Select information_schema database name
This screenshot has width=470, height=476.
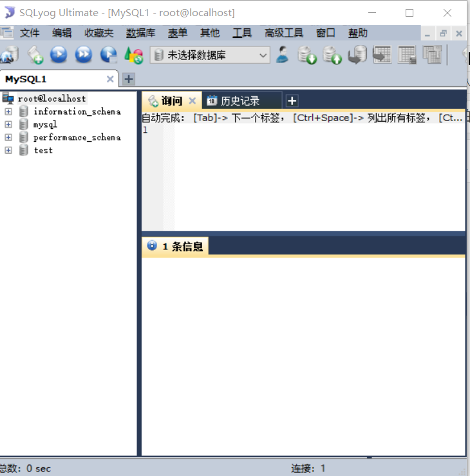[77, 111]
